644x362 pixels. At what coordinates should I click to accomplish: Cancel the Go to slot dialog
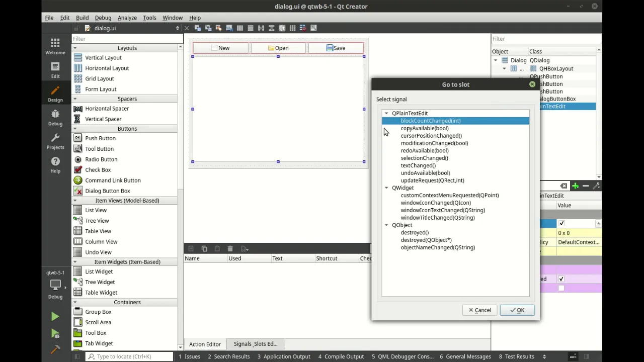(479, 310)
